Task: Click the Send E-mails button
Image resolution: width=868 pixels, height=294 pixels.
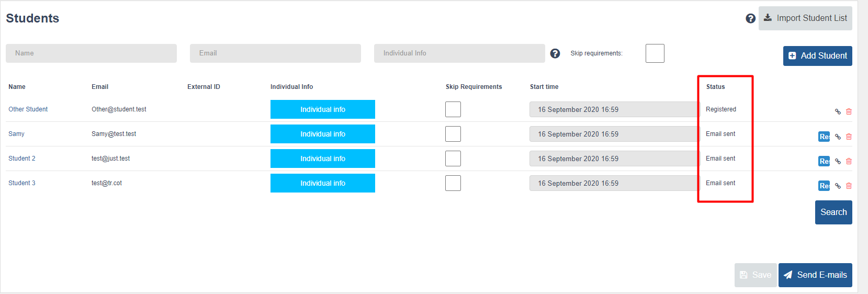Action: (x=815, y=275)
